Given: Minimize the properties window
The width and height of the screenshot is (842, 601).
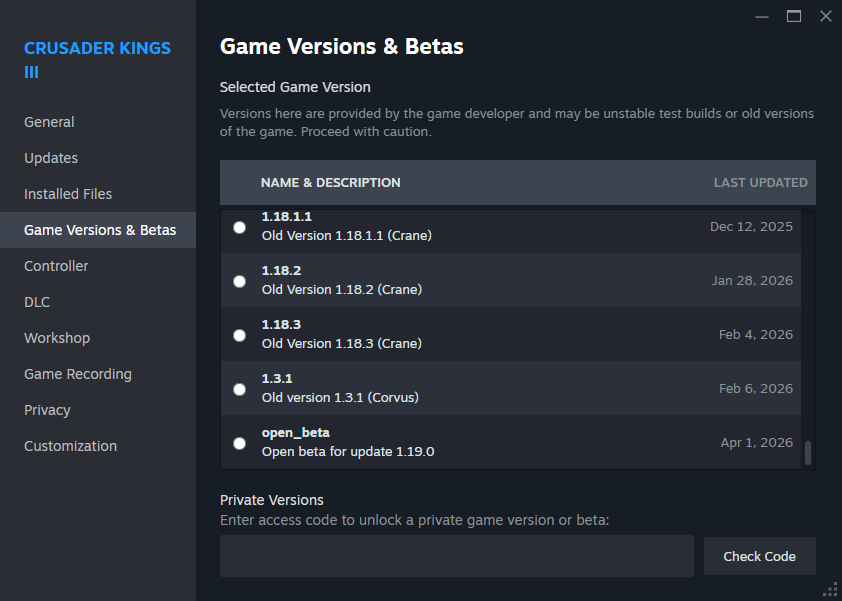Looking at the screenshot, I should [761, 17].
